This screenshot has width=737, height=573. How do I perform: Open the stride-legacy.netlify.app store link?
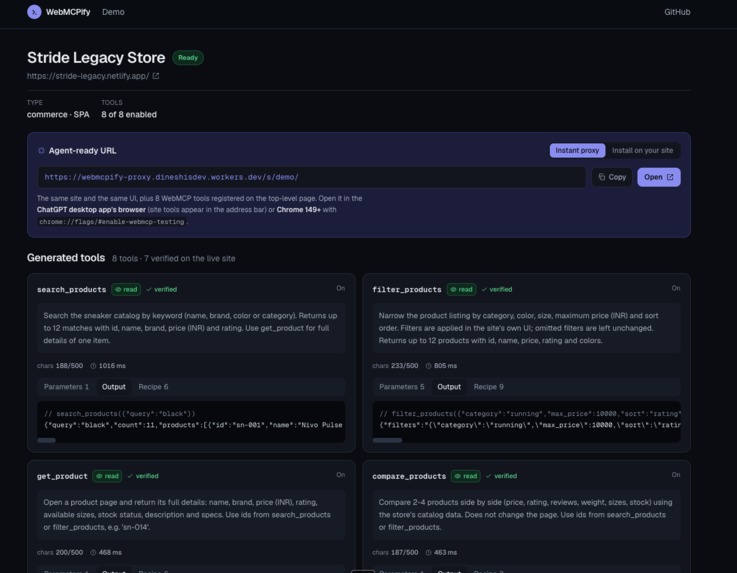(88, 76)
